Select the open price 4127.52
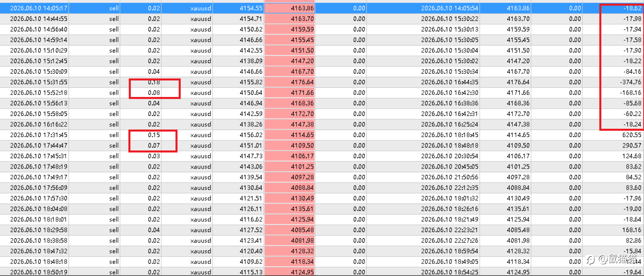The image size is (644, 276). coord(251,230)
